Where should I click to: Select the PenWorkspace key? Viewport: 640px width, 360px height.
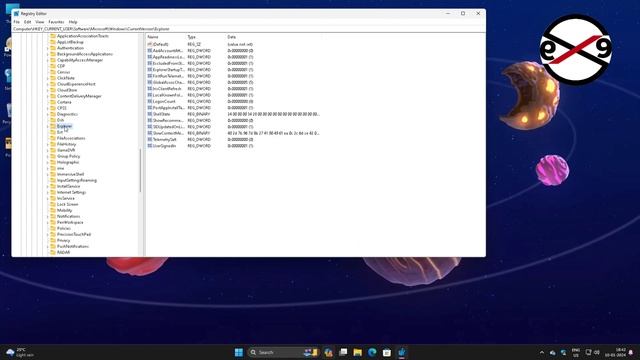(70, 222)
